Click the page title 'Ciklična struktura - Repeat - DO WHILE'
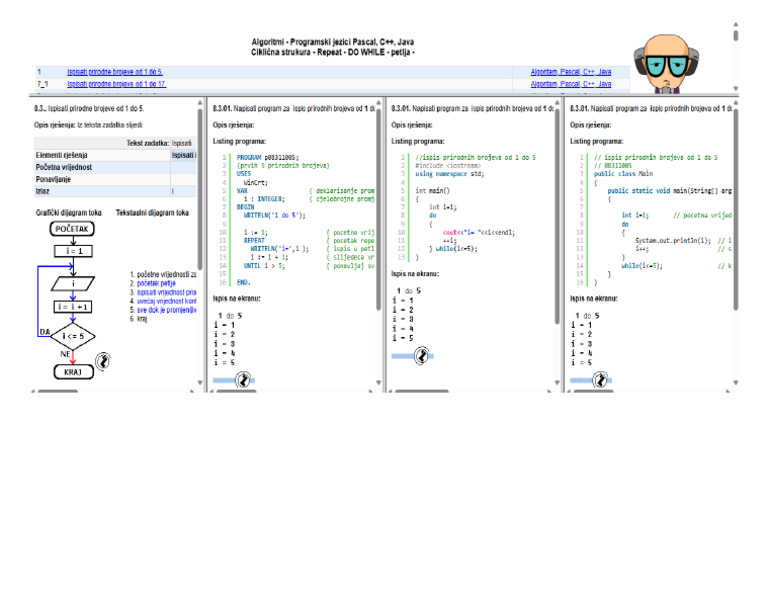Viewport: 768px width, 594px height. coord(333,52)
